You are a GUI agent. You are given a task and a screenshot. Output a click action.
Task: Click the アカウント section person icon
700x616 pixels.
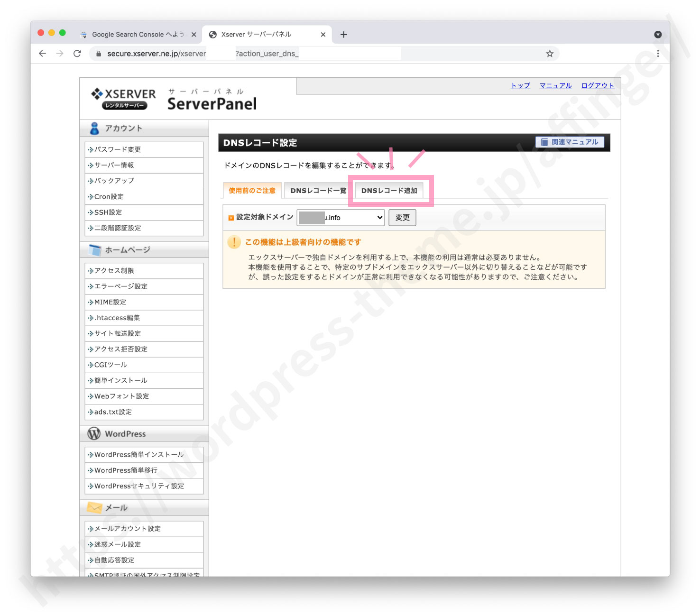pos(94,129)
